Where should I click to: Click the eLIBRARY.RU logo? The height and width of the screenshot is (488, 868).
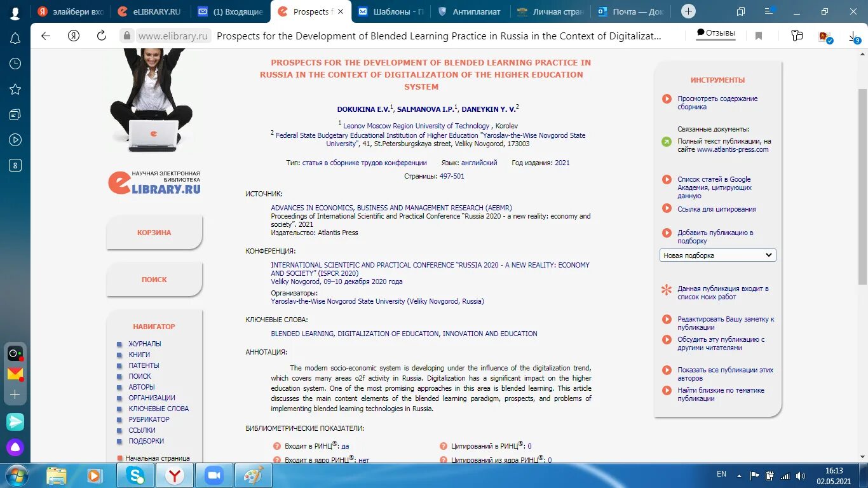tap(154, 183)
